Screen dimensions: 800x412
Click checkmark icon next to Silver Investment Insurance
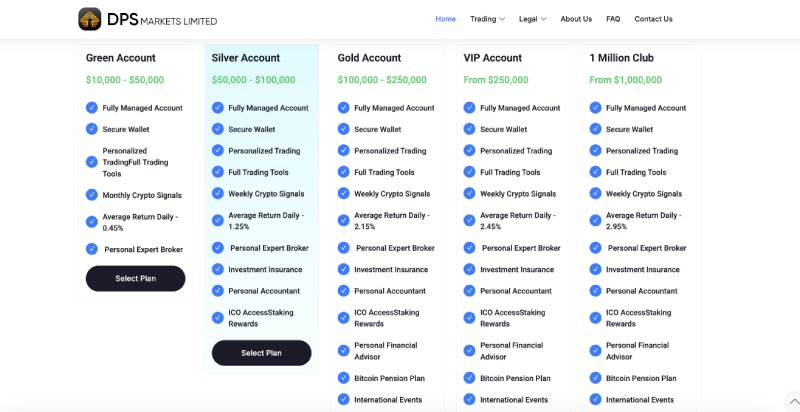(218, 269)
